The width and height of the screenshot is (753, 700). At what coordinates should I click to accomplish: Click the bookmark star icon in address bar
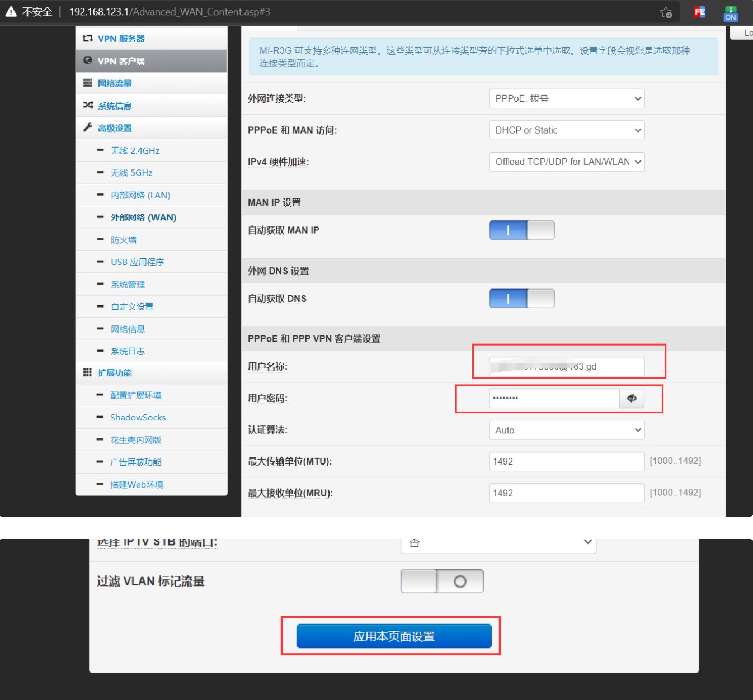pyautogui.click(x=666, y=12)
